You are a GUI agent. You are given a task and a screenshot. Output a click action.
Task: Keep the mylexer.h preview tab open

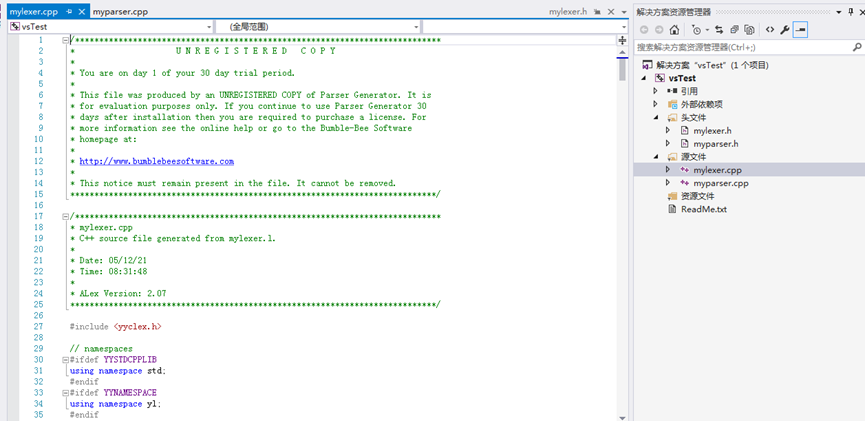[x=597, y=12]
